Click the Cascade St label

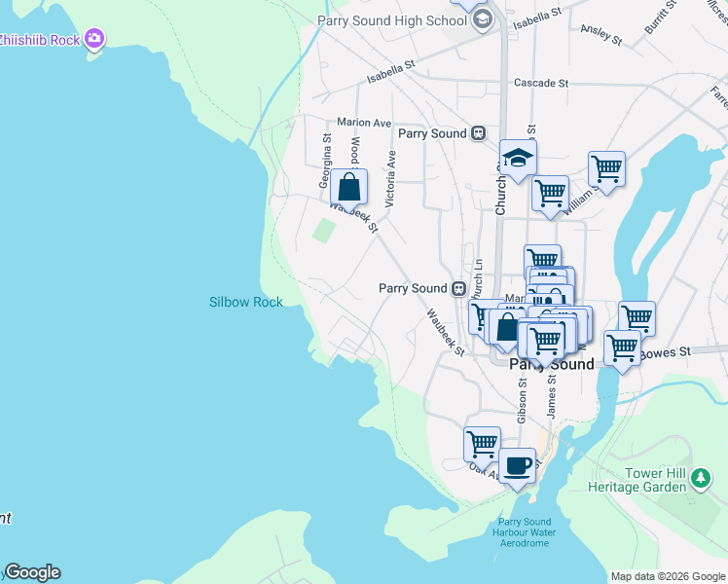[541, 83]
